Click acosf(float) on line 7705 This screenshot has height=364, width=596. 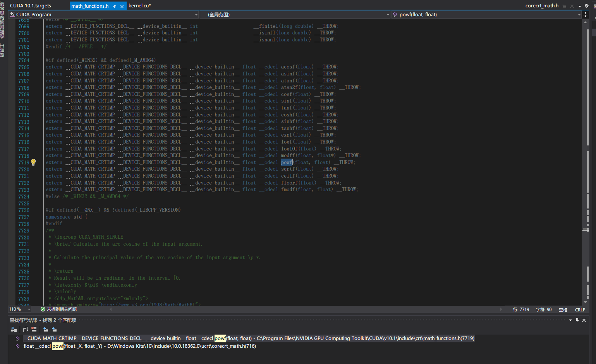pos(297,67)
